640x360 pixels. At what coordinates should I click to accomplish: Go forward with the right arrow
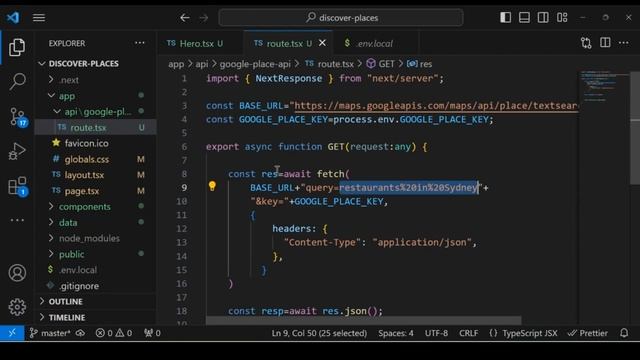click(203, 18)
